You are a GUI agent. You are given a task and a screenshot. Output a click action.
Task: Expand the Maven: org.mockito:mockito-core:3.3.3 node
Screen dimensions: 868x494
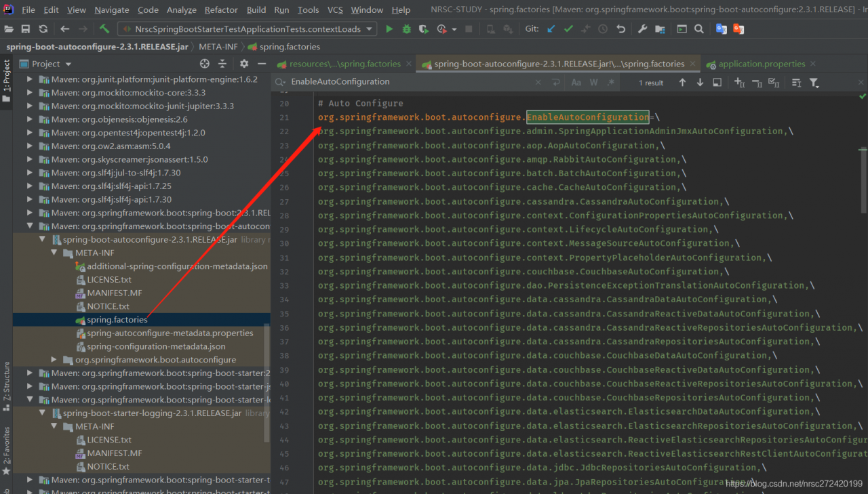pos(30,93)
